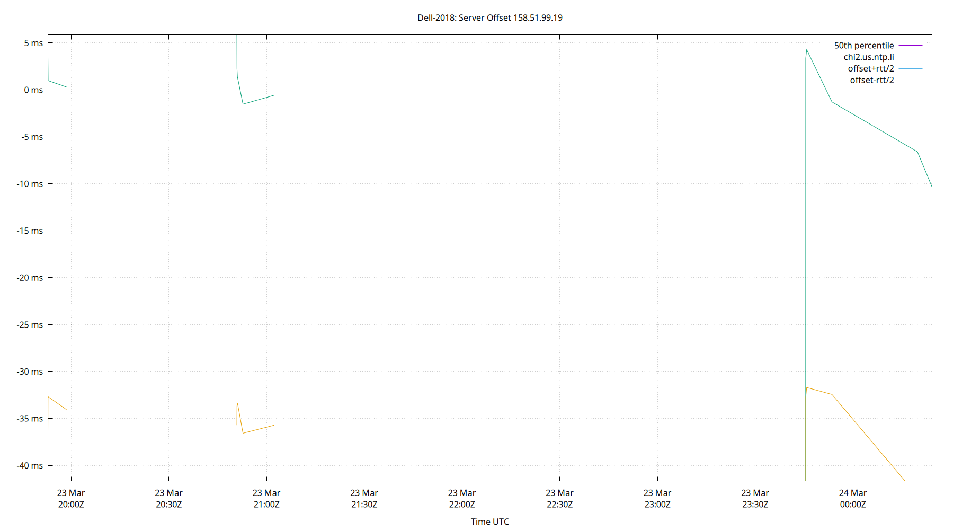
Task: Select the chi2.us.ntp.li legend entry
Action: click(868, 57)
